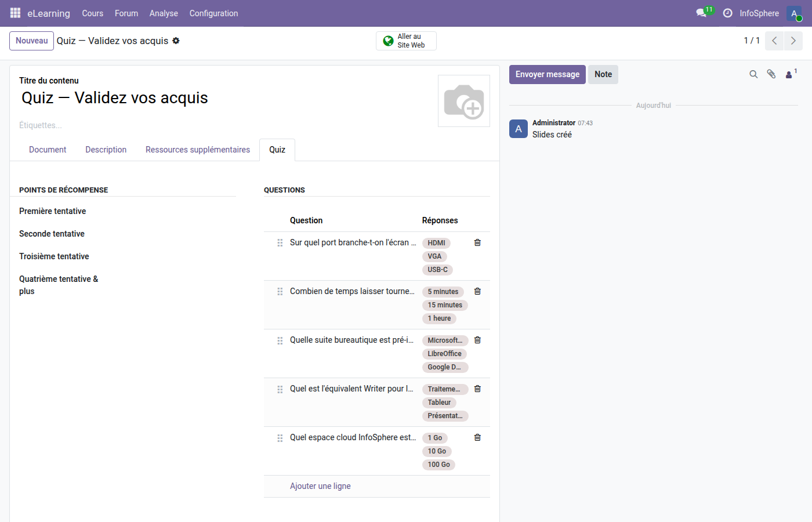Open the Configuration menu

(213, 13)
